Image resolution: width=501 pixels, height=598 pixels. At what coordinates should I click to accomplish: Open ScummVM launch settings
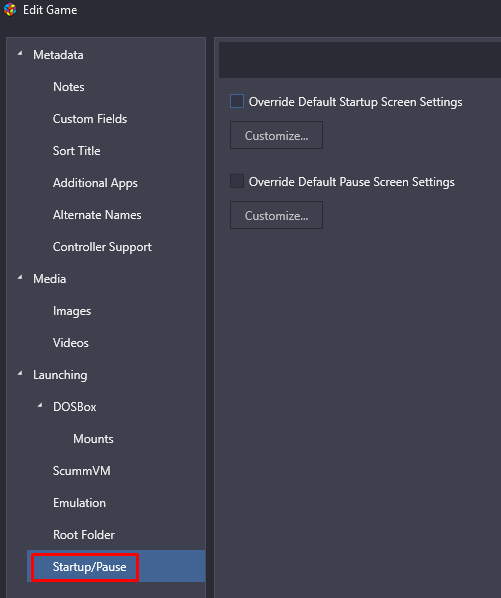[82, 471]
